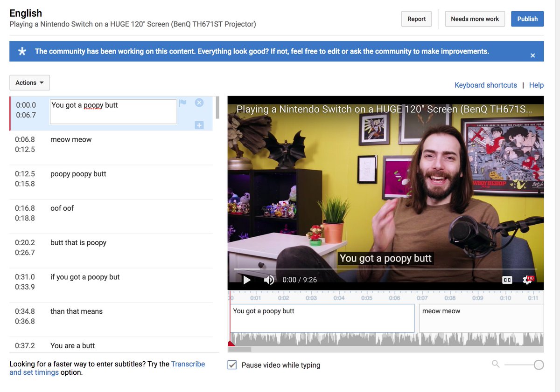
Task: Play the video
Action: pyautogui.click(x=247, y=280)
